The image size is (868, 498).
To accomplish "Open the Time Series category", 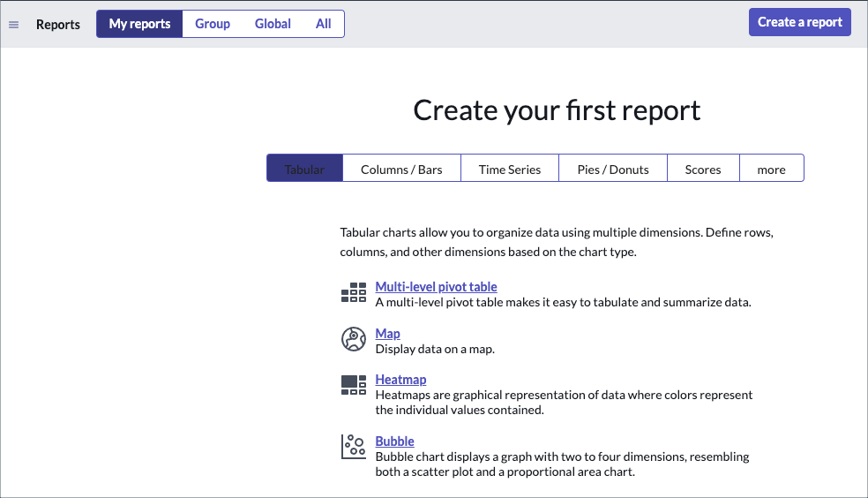I will pyautogui.click(x=510, y=169).
